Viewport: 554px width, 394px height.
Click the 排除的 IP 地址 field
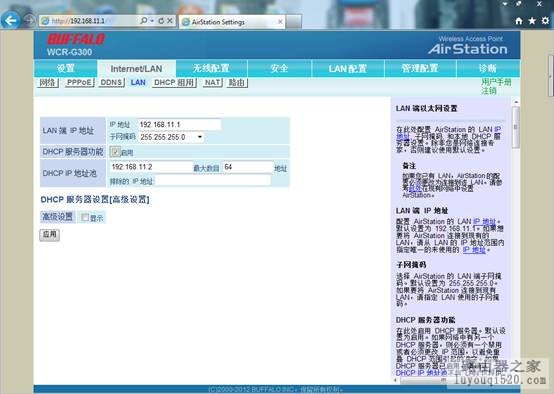tap(212, 181)
